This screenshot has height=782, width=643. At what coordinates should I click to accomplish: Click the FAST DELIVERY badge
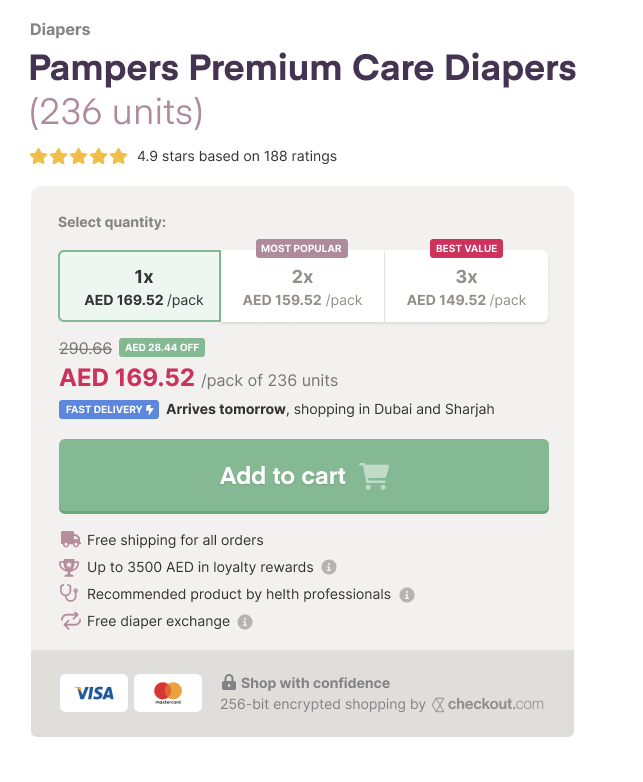[109, 409]
